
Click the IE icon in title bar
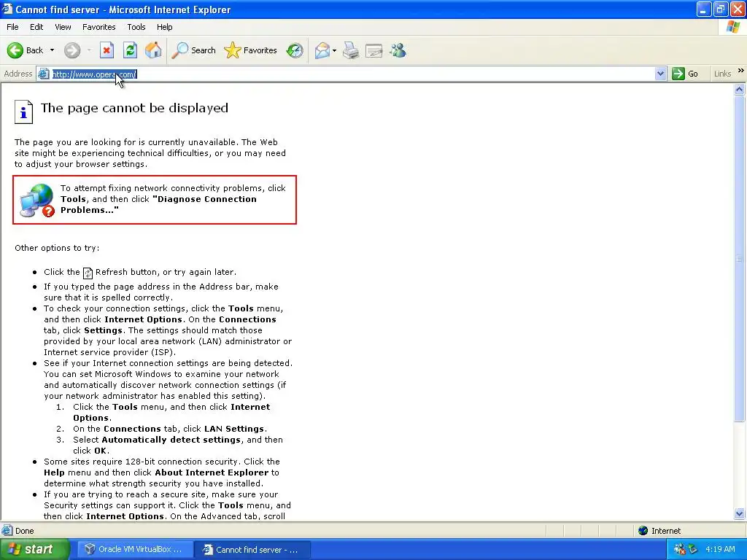pos(7,9)
